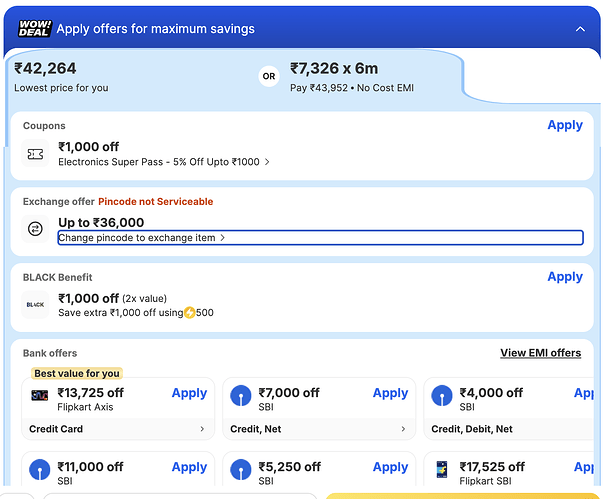
Task: Open Electronics Super Pass coupon details
Action: [164, 162]
